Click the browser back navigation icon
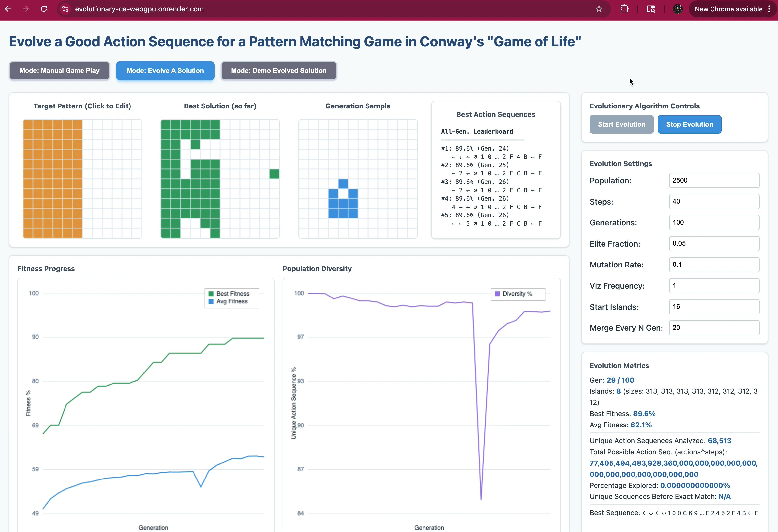Screen dimensions: 778x532 [x=8, y=9]
